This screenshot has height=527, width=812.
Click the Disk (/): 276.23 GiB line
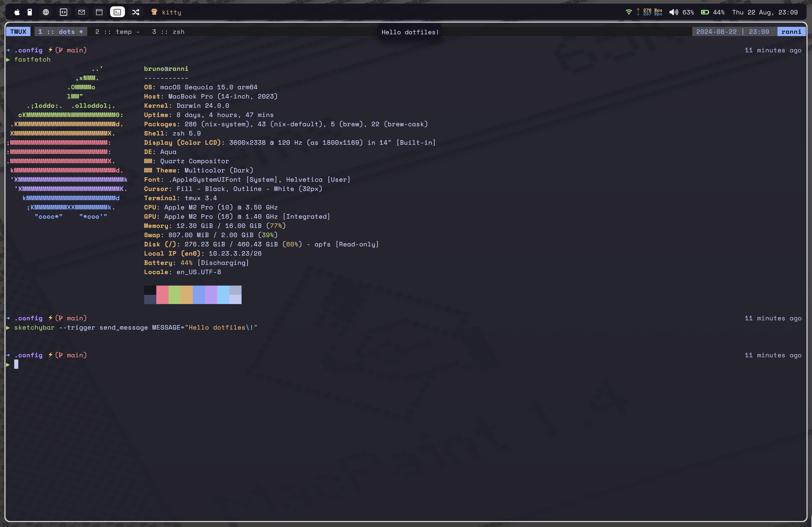point(261,244)
